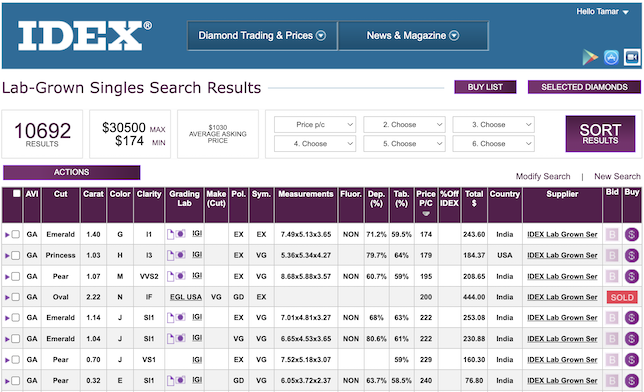Check the Oval 2.22 row checkbox

(x=16, y=297)
